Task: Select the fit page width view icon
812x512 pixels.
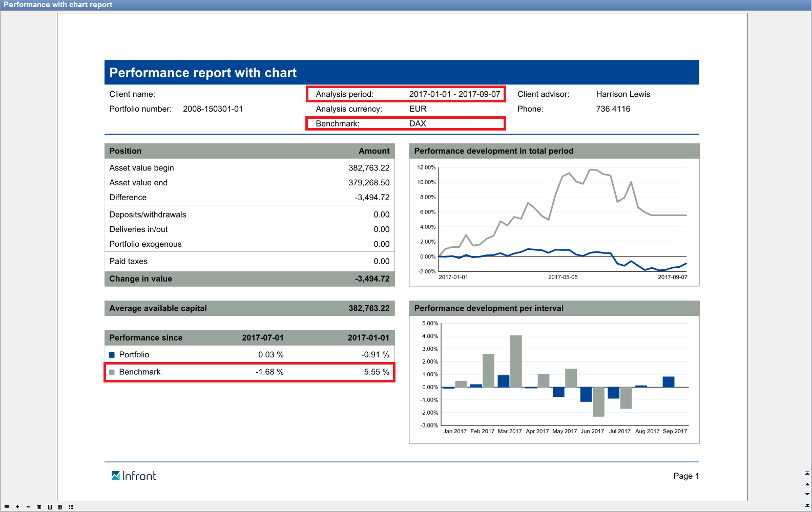Action: [x=39, y=507]
